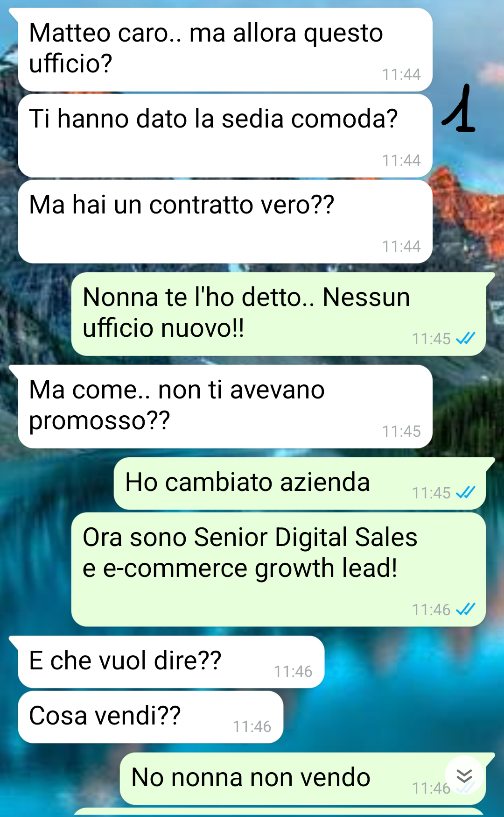Select the 'Ho cambiato azienda' bubble
Screen dimensions: 504x817
[x=300, y=484]
